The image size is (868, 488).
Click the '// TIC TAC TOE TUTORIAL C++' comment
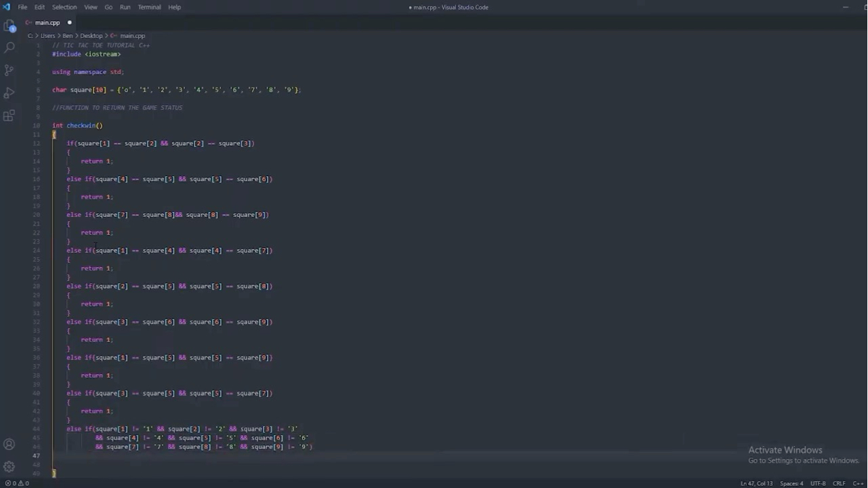pos(101,45)
